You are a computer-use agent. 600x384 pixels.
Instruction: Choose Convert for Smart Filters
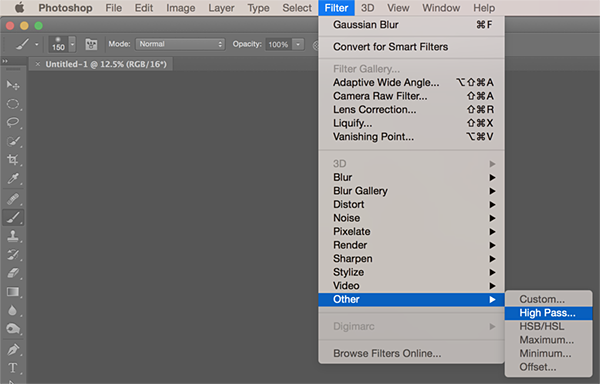tap(411, 47)
